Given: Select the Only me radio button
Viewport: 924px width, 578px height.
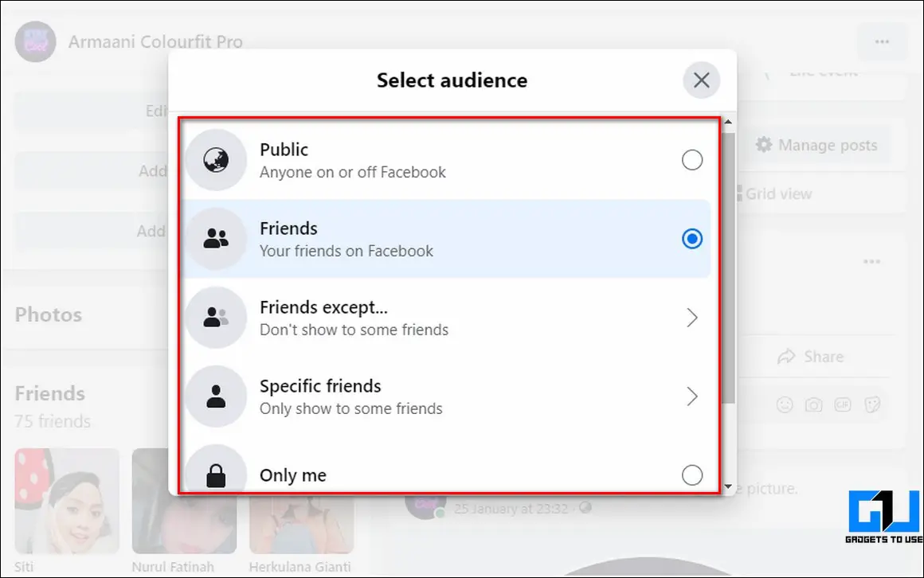Looking at the screenshot, I should (692, 475).
